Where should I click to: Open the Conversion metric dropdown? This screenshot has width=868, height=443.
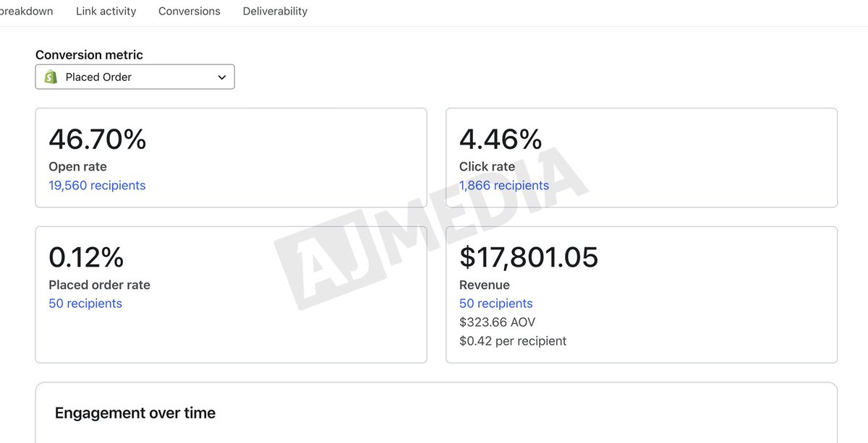[x=135, y=77]
